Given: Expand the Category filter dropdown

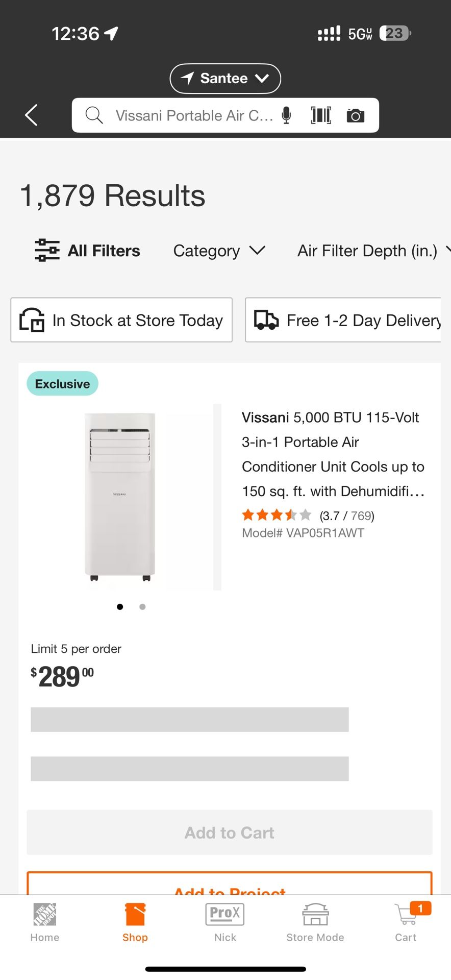Looking at the screenshot, I should [219, 251].
